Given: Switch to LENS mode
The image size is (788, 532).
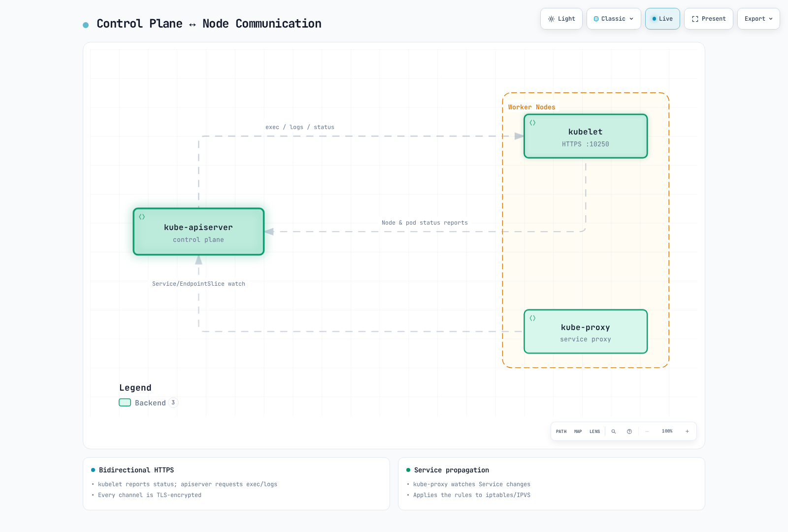Looking at the screenshot, I should 595,432.
